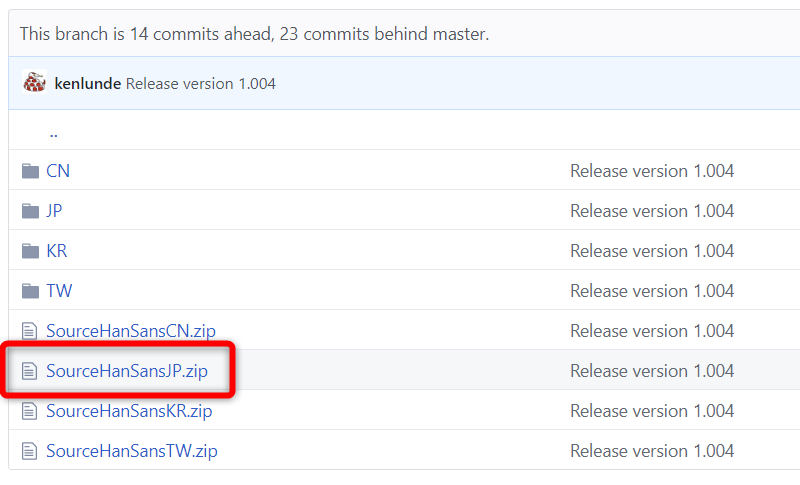Click the KR folder icon
The width and height of the screenshot is (800, 485).
pos(30,251)
